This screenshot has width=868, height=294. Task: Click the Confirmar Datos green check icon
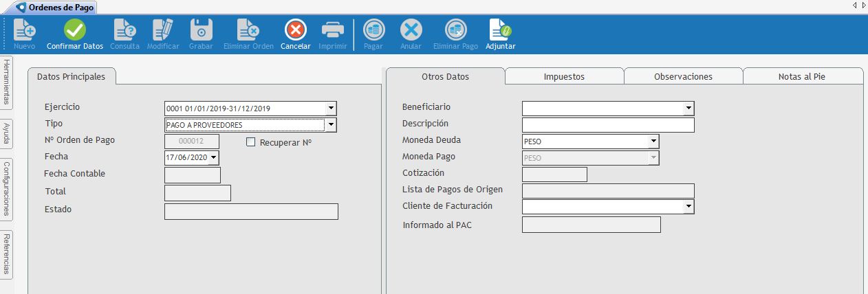coord(75,30)
